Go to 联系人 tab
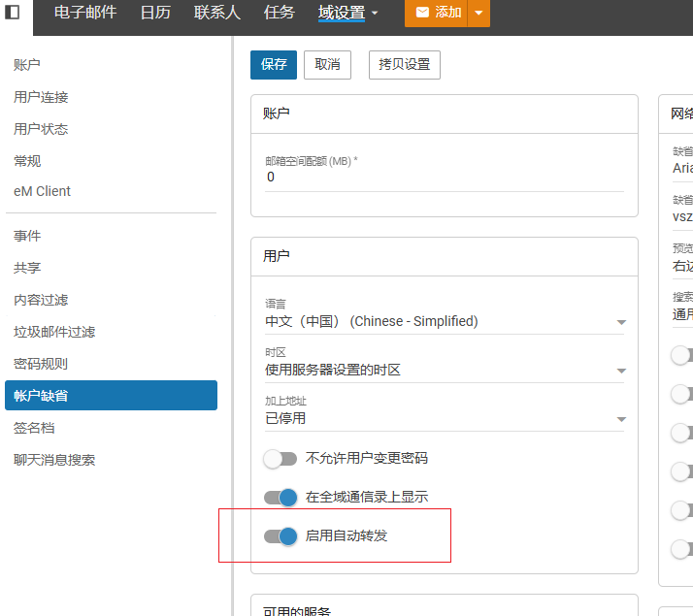 click(x=217, y=12)
